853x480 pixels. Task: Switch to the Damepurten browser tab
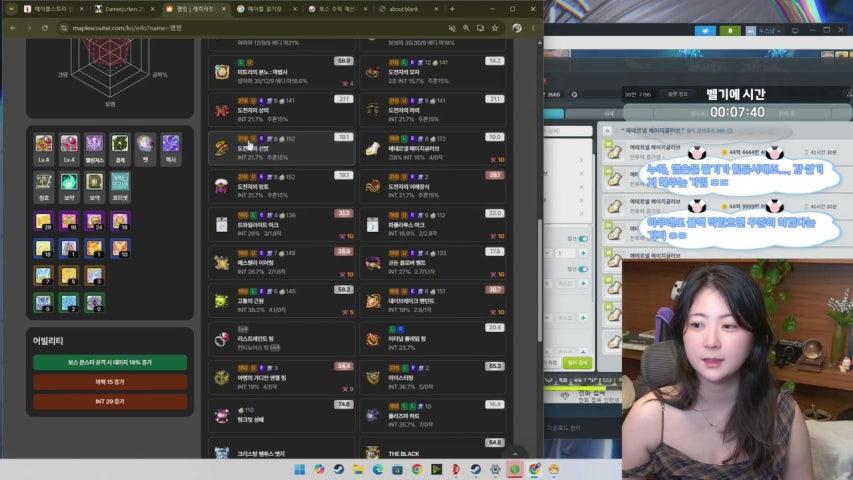(x=125, y=9)
